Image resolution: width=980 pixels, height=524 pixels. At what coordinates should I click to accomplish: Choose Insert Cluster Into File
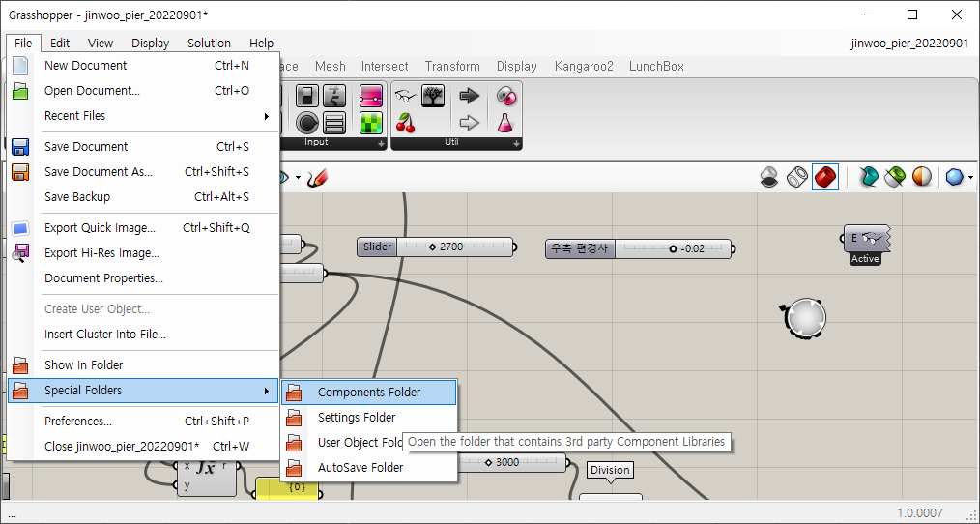coord(143,335)
